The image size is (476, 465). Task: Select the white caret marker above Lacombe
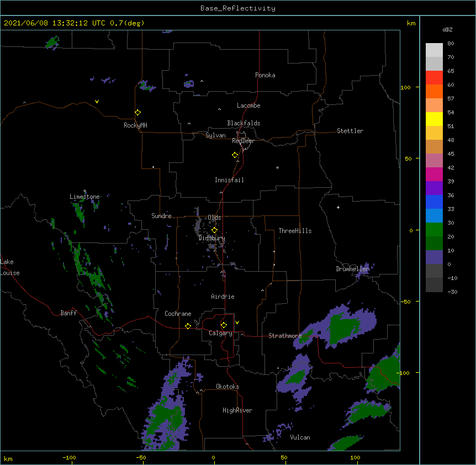[219, 109]
